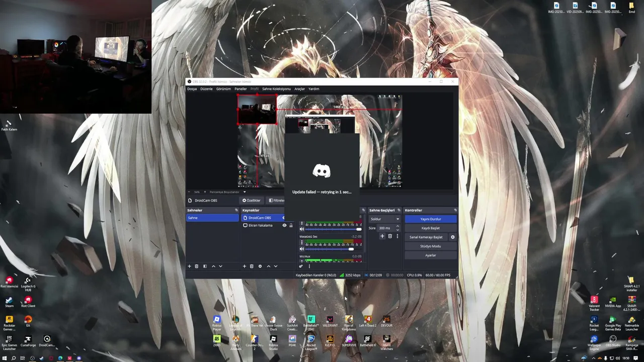
Task: Add a new scene with the plus icon
Action: click(x=189, y=266)
